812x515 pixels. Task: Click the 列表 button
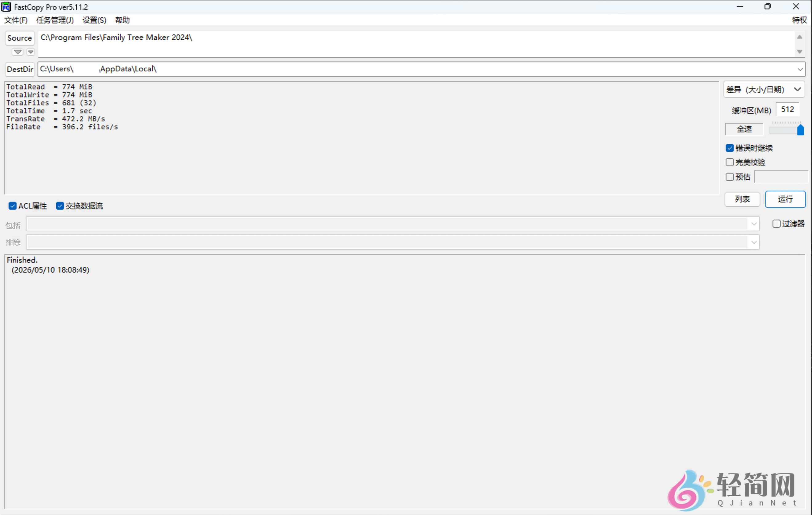(742, 199)
